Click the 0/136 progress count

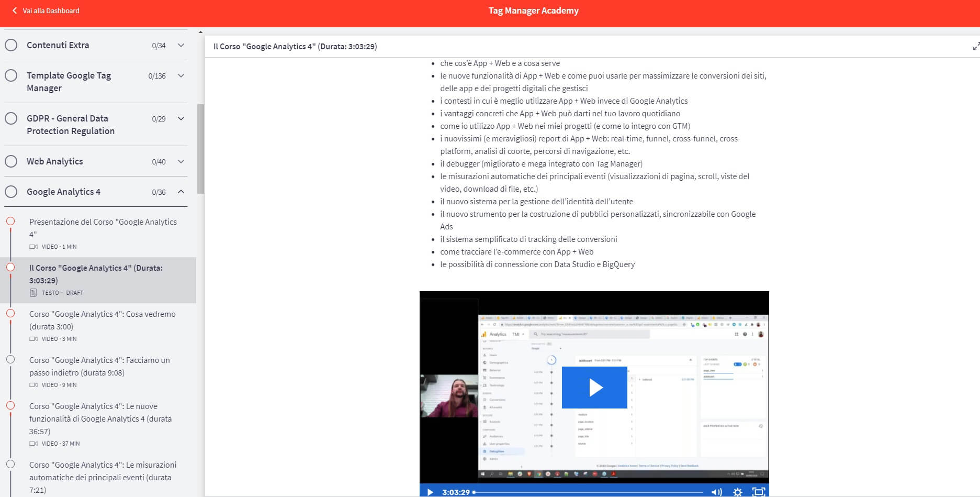click(x=157, y=76)
